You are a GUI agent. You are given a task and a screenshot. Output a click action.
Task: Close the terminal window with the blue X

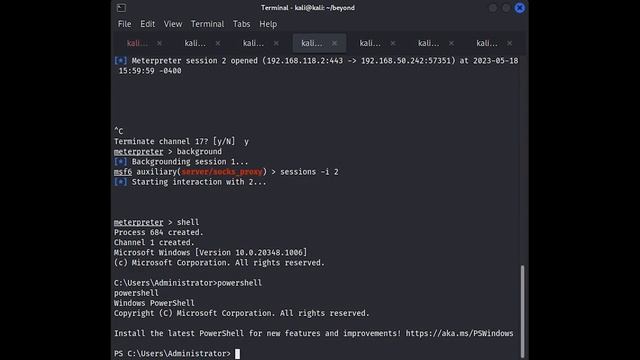tap(519, 8)
